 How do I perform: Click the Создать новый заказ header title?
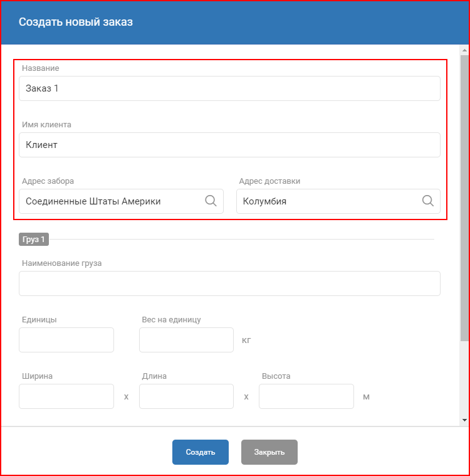76,22
